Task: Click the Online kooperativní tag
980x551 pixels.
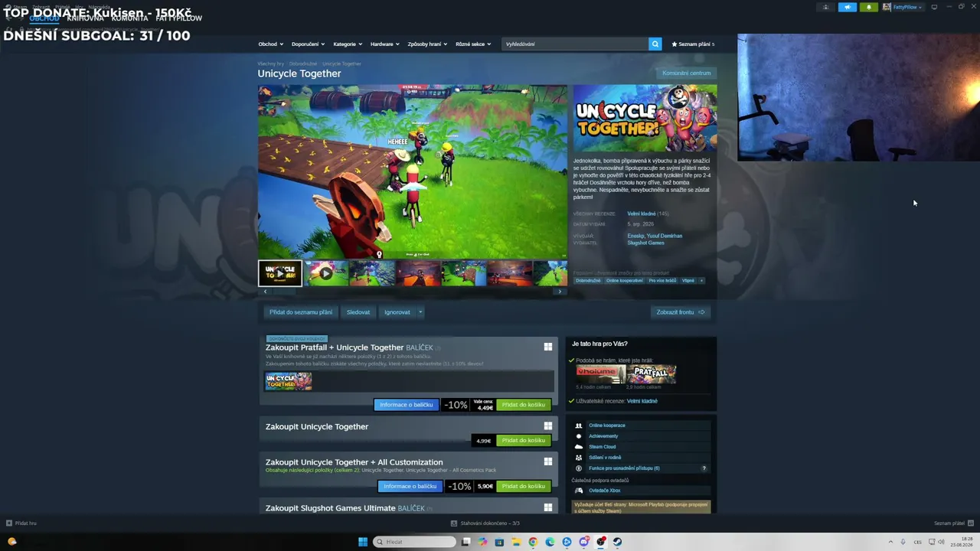Action: (x=625, y=281)
